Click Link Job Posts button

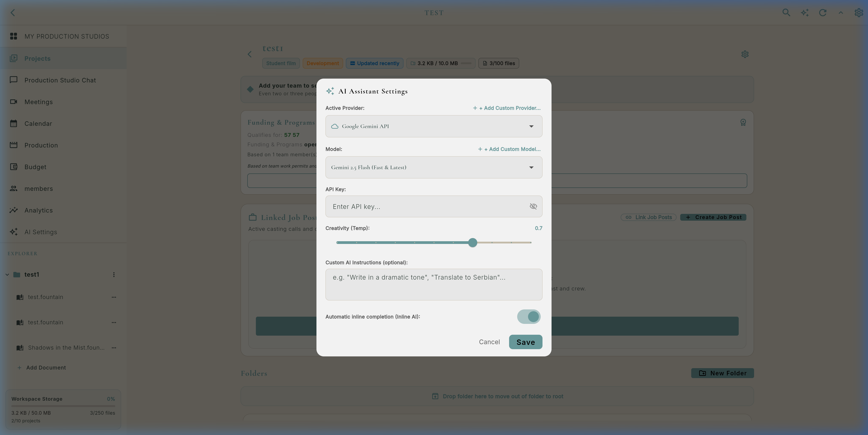coord(648,217)
